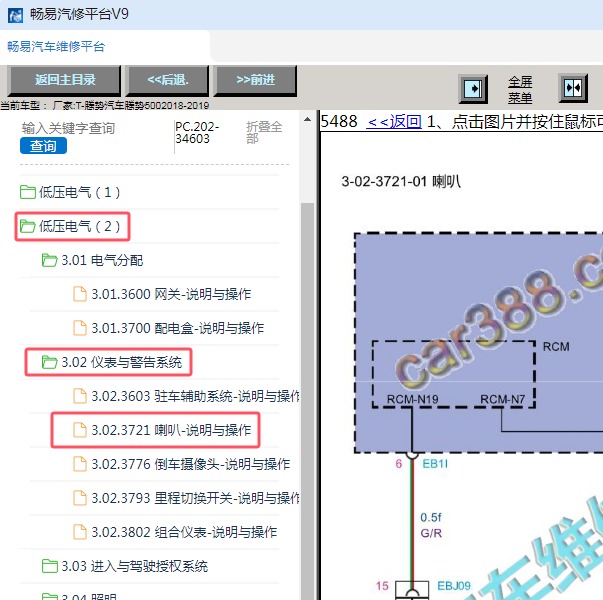Click the 0.5f G/R wire label
This screenshot has height=600, width=603.
coord(431,525)
